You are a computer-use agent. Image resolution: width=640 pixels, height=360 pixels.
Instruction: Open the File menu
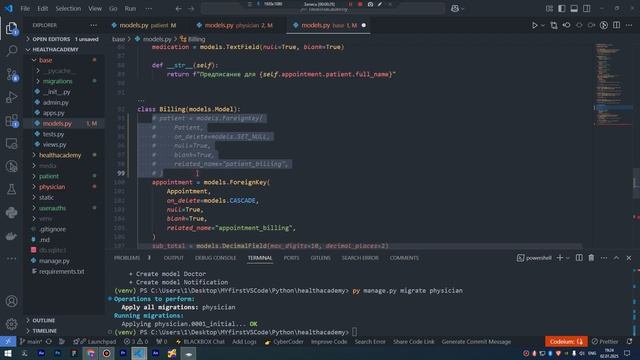[x=25, y=8]
